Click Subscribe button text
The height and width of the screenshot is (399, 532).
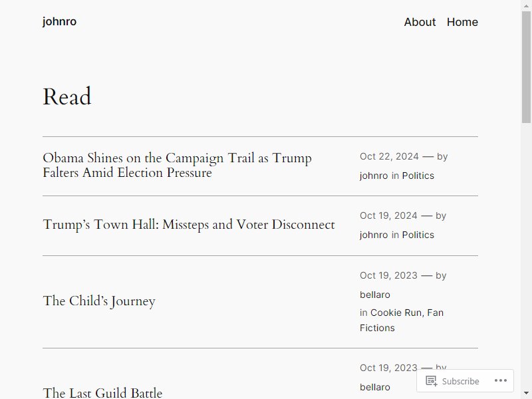(x=460, y=381)
